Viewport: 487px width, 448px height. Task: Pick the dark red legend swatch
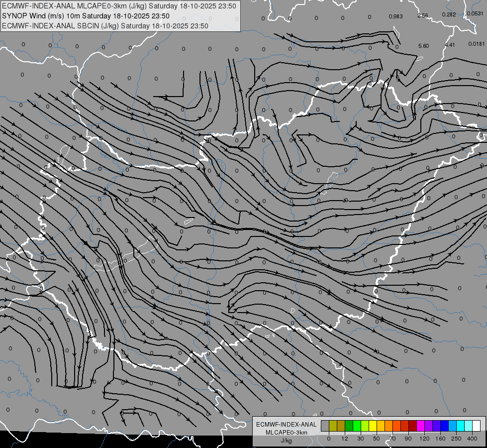click(x=412, y=426)
